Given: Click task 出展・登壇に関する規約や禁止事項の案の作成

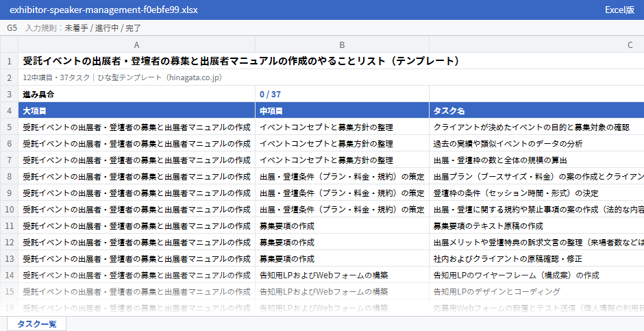Looking at the screenshot, I should coord(538,209).
